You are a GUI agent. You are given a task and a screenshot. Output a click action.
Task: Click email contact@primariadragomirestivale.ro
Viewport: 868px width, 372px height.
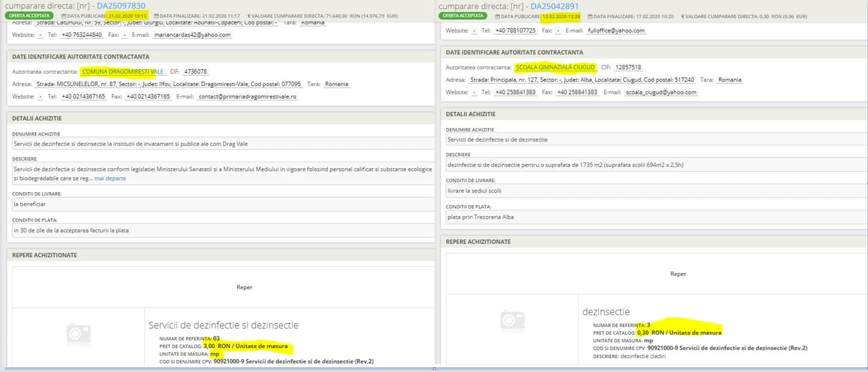tap(247, 96)
